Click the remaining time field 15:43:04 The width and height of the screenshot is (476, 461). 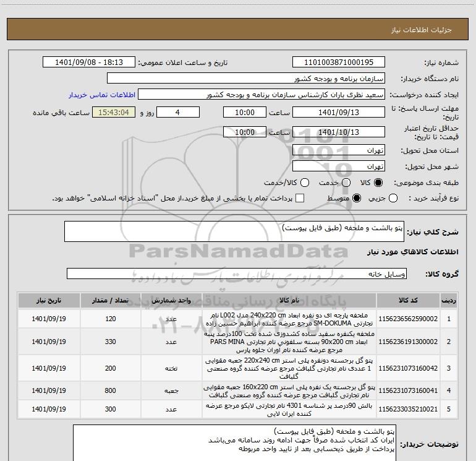pos(114,113)
